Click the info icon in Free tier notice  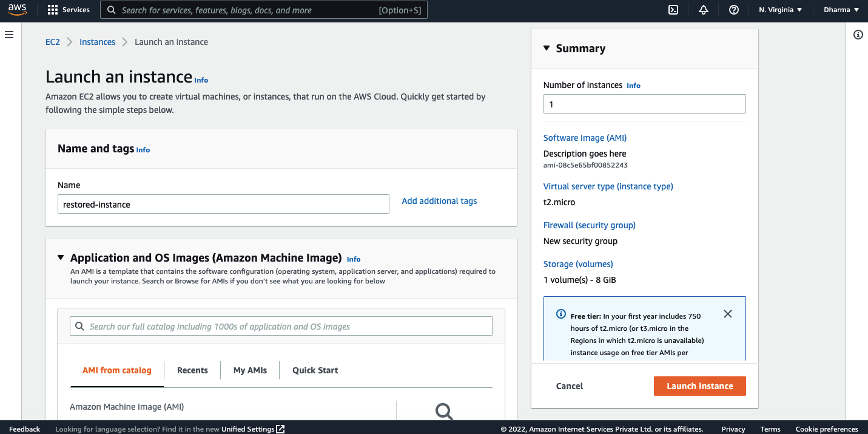point(561,314)
